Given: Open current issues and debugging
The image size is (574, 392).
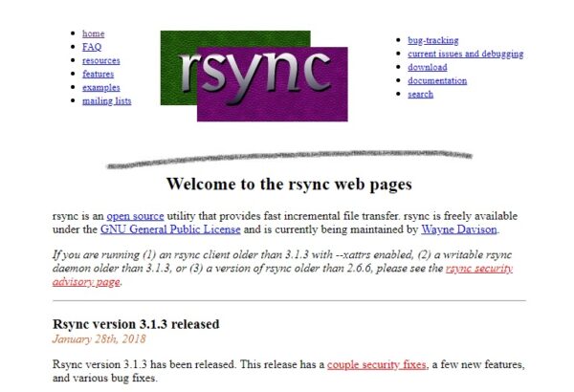Looking at the screenshot, I should [x=465, y=54].
